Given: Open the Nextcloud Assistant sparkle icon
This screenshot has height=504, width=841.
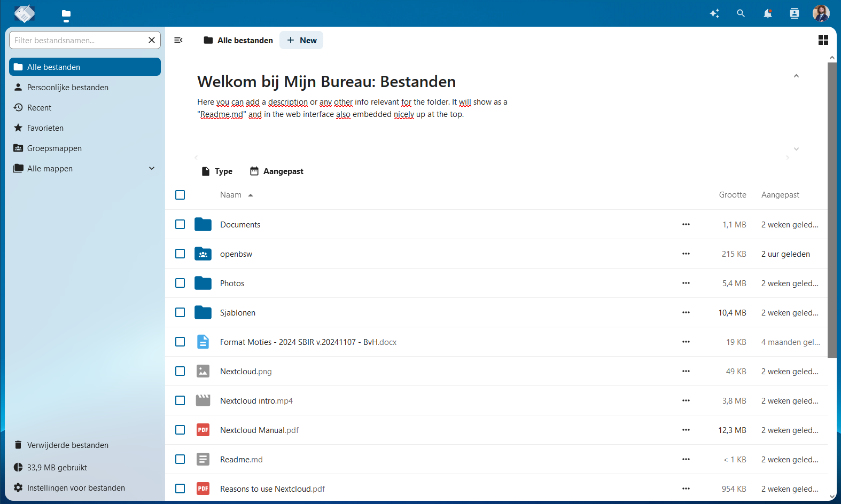Looking at the screenshot, I should [714, 13].
